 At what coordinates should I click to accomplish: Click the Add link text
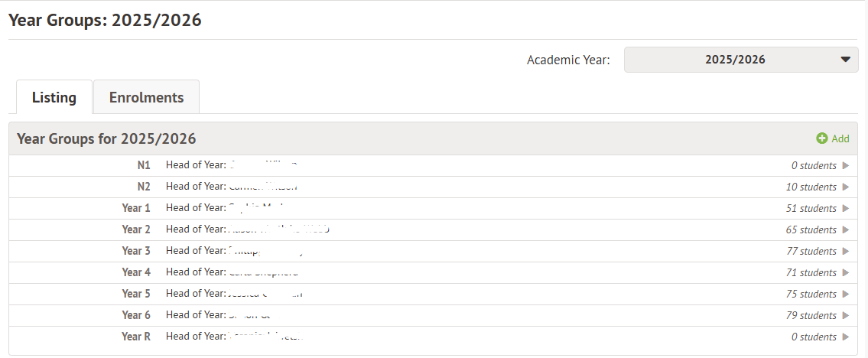840,138
